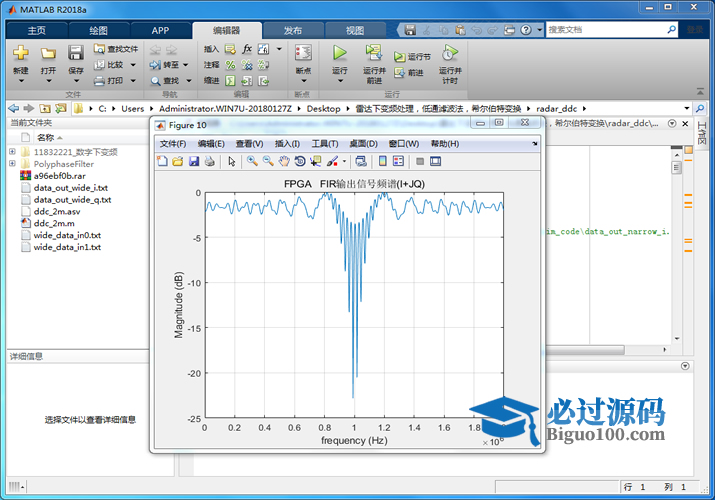
Task: Open Figure 10's 文件(F) menu
Action: coord(173,144)
